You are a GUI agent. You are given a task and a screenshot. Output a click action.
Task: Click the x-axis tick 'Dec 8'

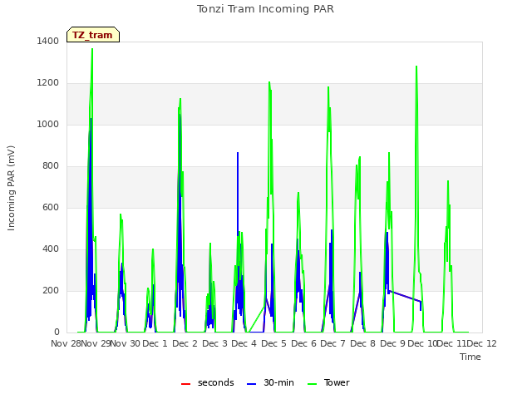[362, 343]
